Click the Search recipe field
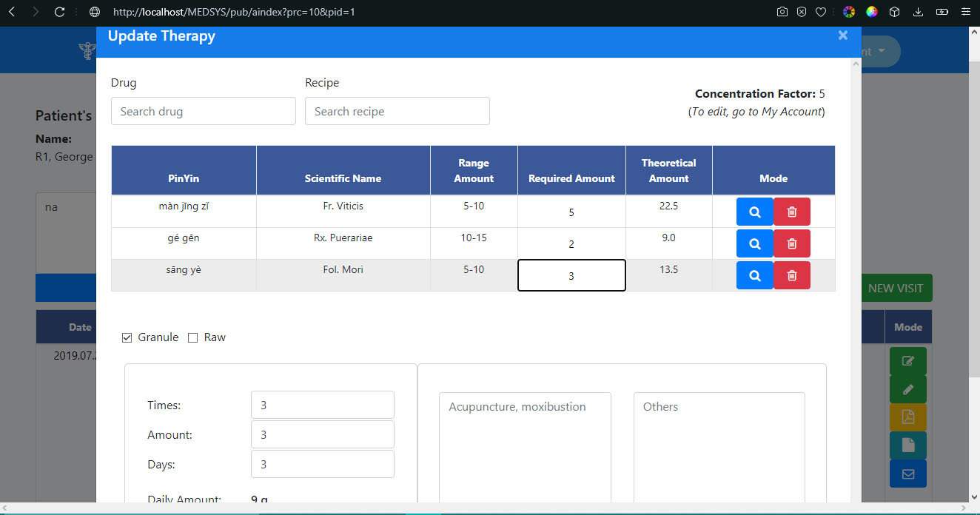 point(397,111)
